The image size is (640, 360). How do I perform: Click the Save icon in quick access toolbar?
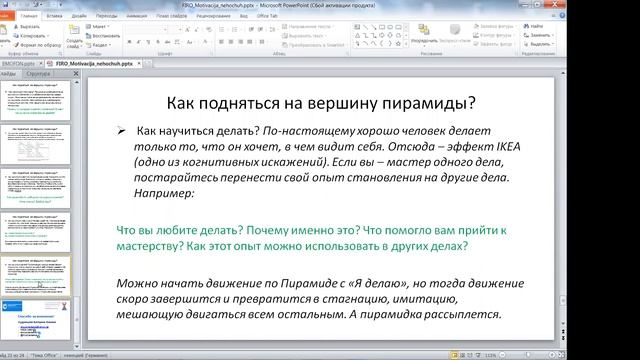[x=6, y=4]
